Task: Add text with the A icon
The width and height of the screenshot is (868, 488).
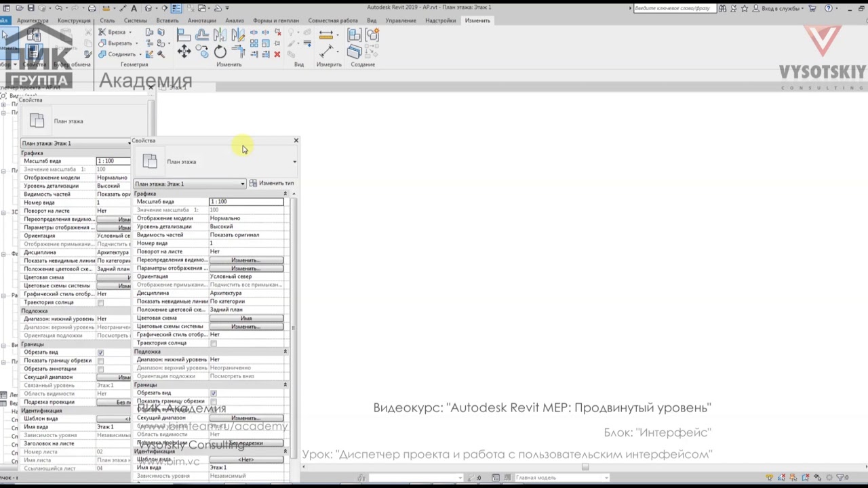Action: tap(134, 8)
